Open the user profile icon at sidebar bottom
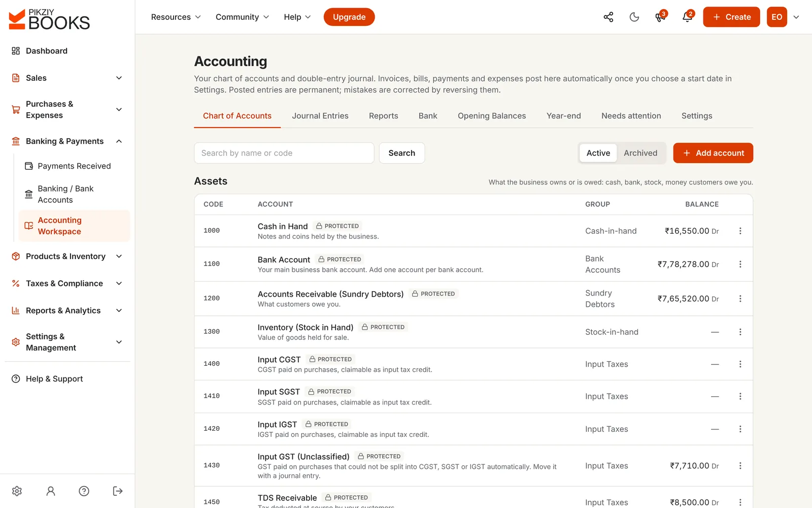Screen dimensions: 812x508 click(51, 491)
